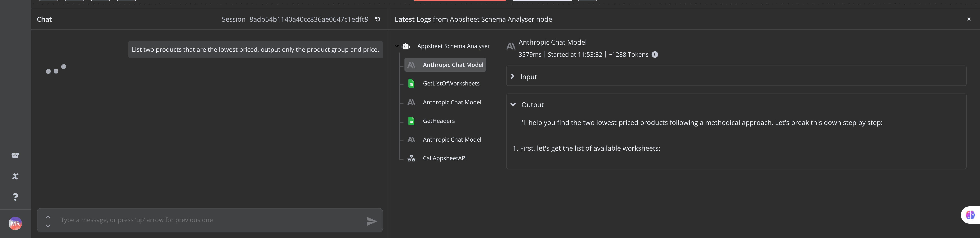The image size is (980, 238).
Task: Click the next message down arrow
Action: 48,226
